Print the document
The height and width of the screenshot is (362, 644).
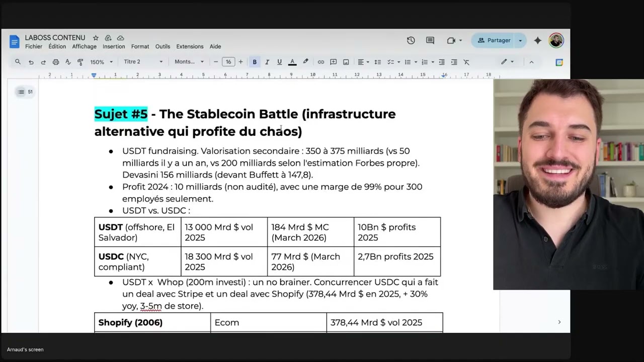pos(56,62)
